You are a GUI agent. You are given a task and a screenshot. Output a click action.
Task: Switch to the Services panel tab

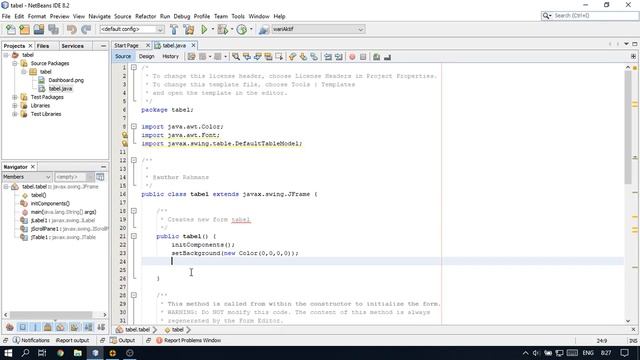(73, 46)
